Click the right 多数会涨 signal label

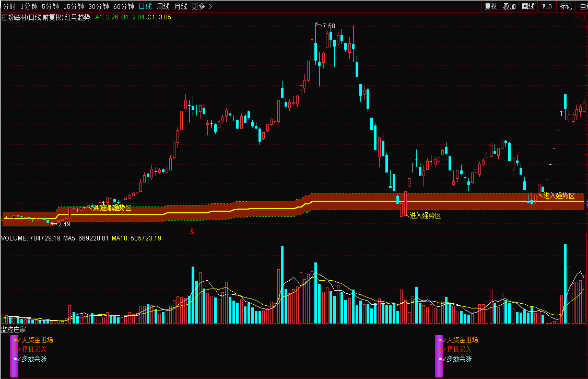click(x=459, y=359)
